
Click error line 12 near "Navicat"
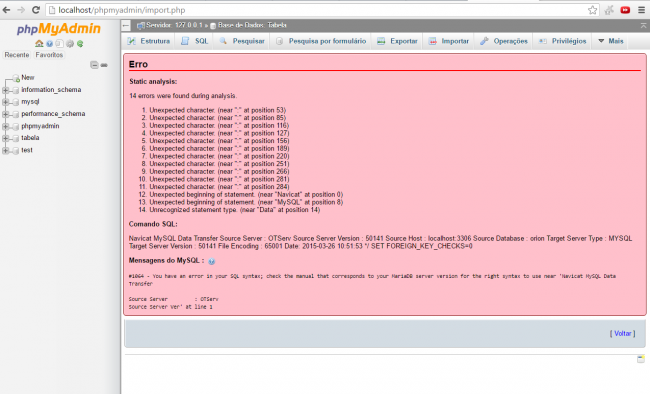click(246, 195)
